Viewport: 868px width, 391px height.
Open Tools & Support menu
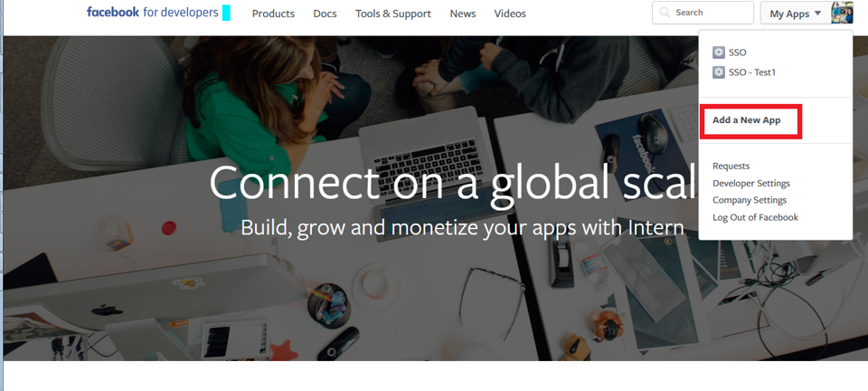(x=393, y=14)
